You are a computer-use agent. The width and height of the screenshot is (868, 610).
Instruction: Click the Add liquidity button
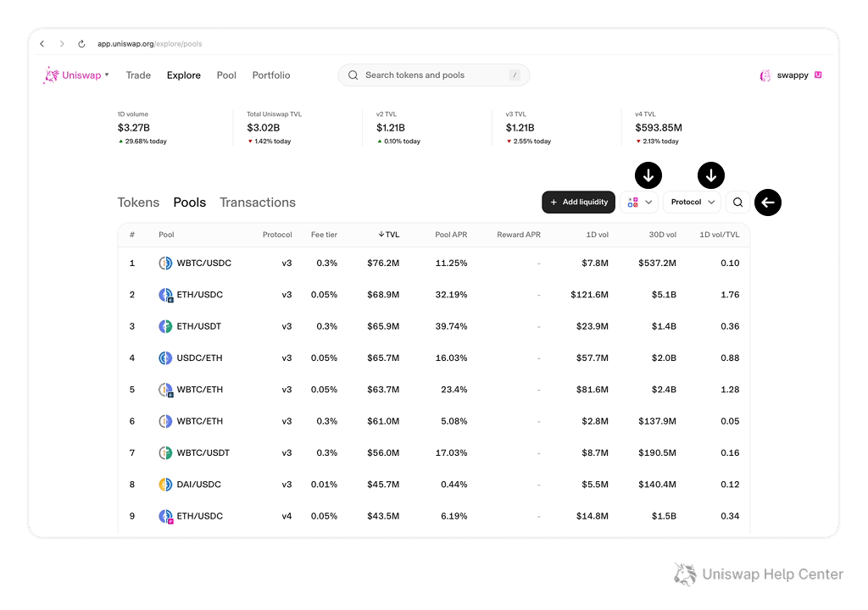(x=578, y=202)
